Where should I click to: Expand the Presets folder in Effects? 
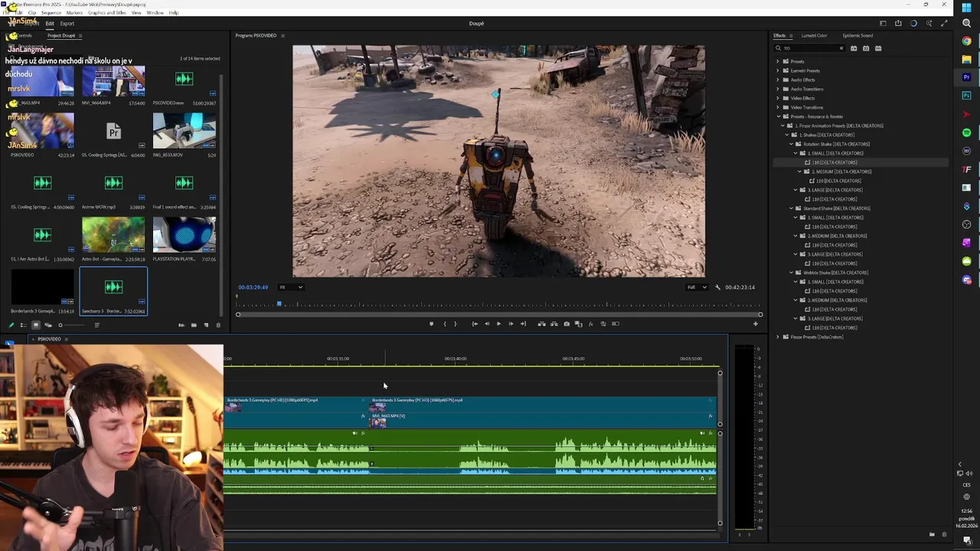click(x=778, y=61)
